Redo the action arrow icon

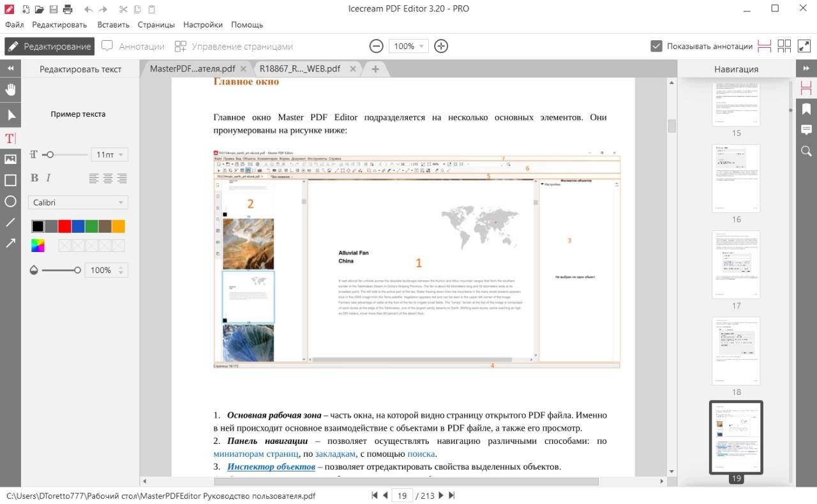pos(104,10)
